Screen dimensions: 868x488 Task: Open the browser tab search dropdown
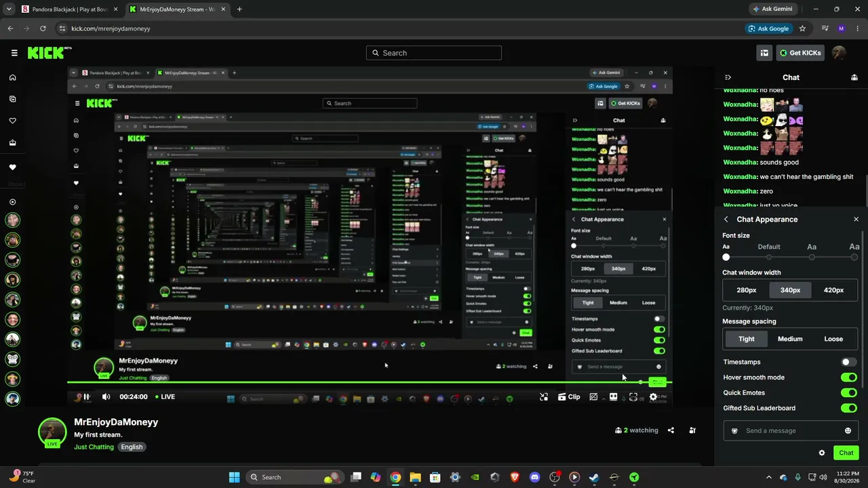click(x=9, y=9)
